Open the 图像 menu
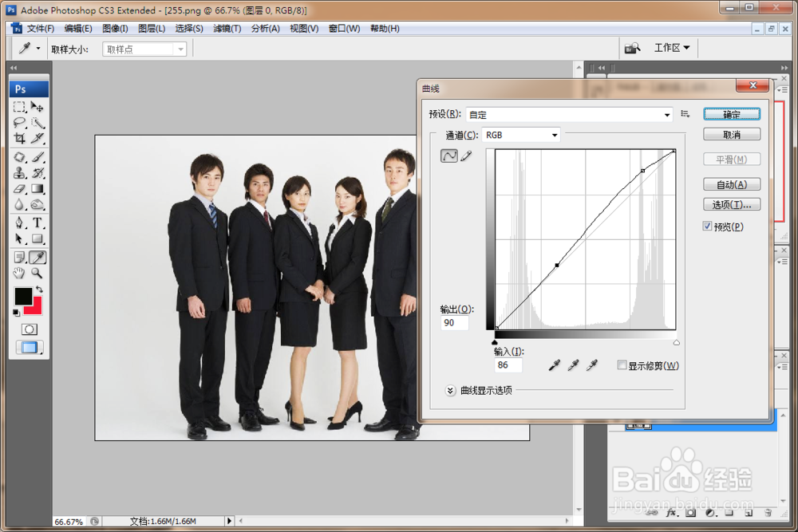Screen dimensions: 798x532 tap(115, 29)
